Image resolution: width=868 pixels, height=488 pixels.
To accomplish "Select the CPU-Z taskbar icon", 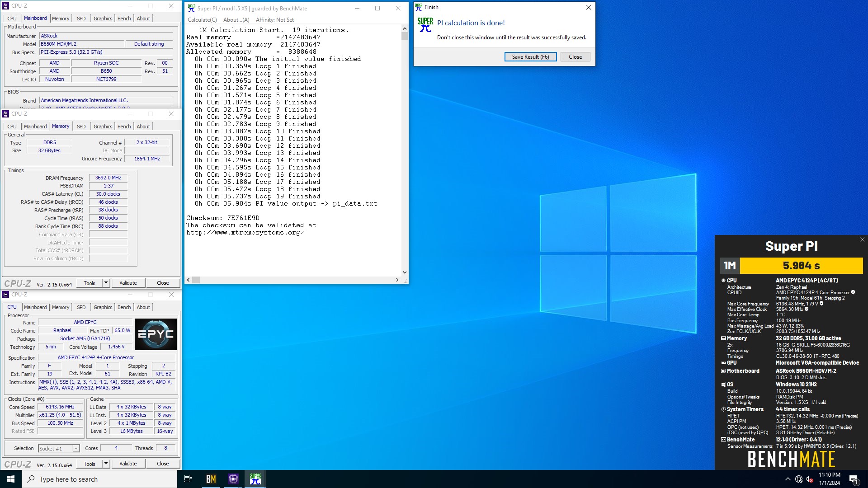I will (233, 479).
